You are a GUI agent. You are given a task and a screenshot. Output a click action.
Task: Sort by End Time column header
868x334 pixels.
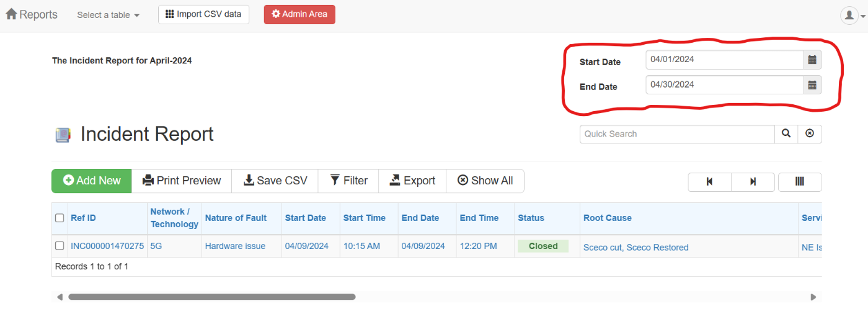(x=479, y=218)
